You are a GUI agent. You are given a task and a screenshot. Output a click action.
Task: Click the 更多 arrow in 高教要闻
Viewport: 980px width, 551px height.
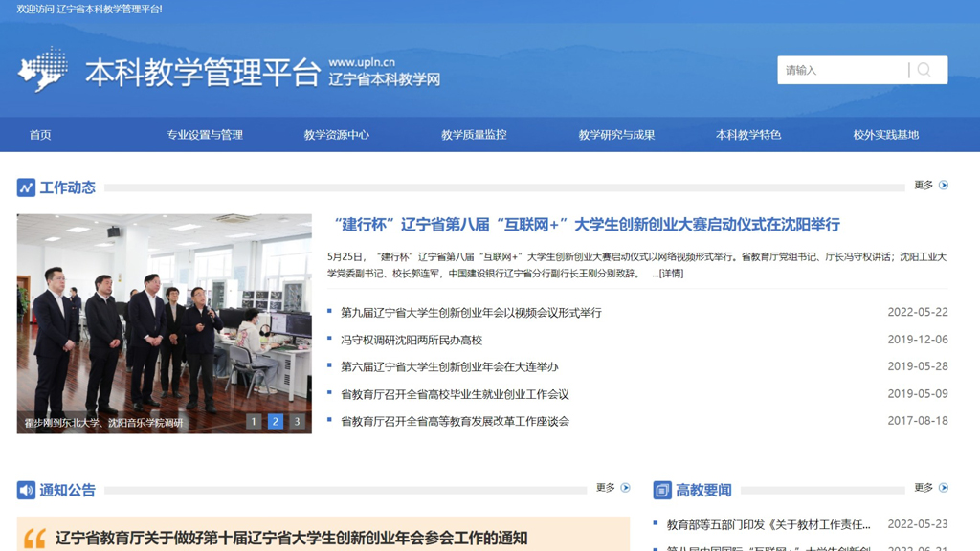point(944,488)
